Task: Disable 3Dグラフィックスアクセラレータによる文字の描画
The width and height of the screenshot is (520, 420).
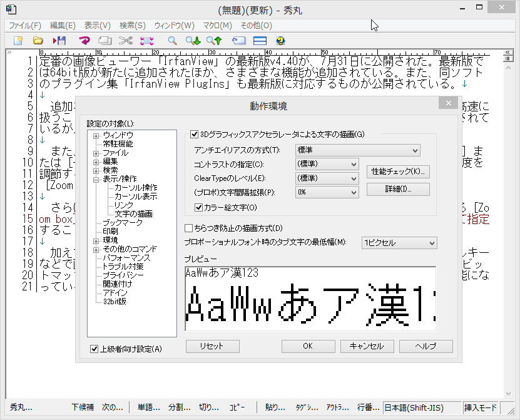Action: 194,134
